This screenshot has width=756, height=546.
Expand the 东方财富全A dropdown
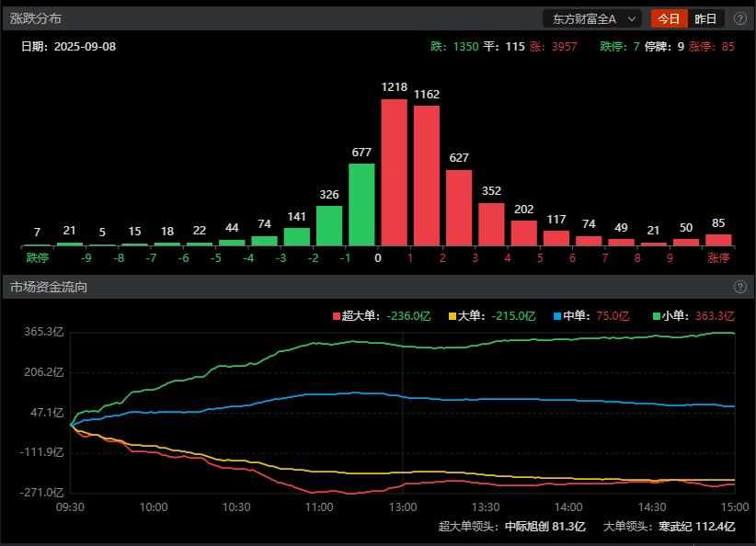pyautogui.click(x=592, y=18)
